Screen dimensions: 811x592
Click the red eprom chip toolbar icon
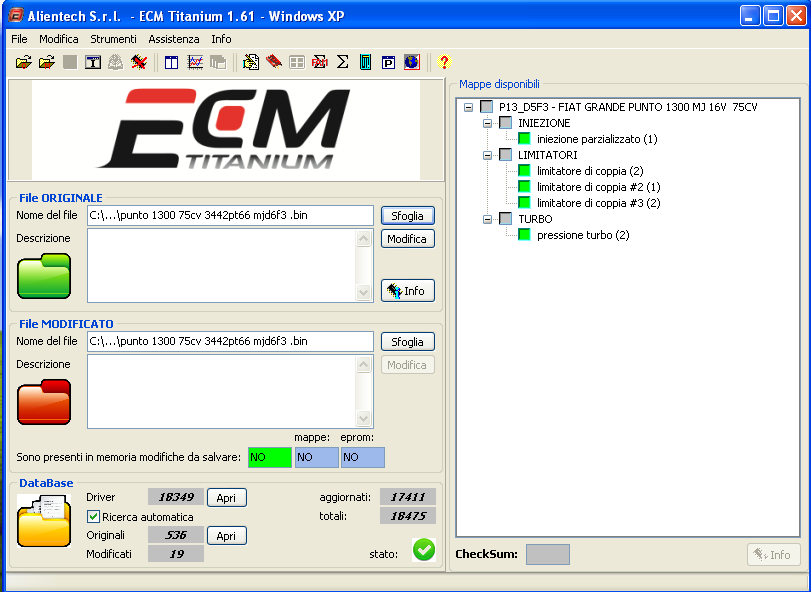pos(274,63)
